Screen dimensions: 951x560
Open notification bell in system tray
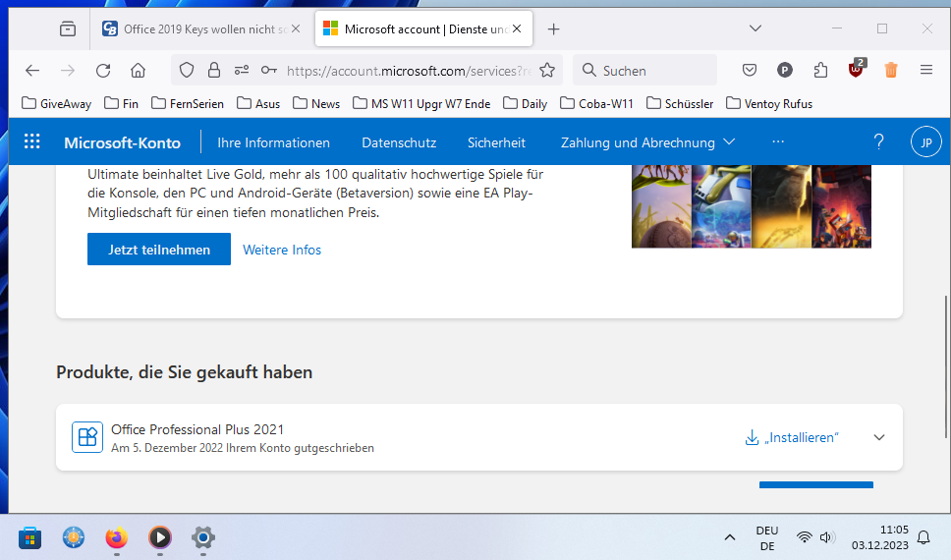pyautogui.click(x=923, y=537)
